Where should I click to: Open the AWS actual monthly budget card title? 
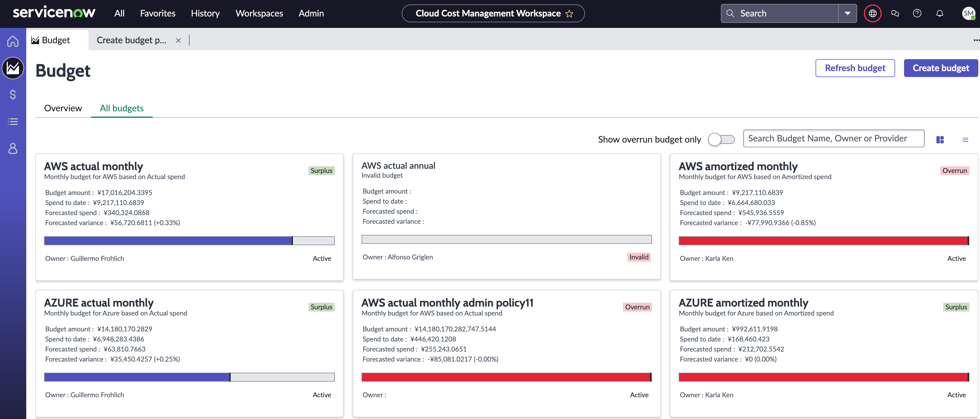click(94, 166)
